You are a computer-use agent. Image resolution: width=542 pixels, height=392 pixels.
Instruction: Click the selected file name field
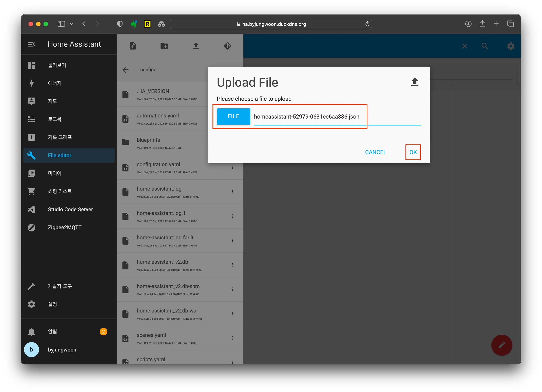[x=337, y=117]
